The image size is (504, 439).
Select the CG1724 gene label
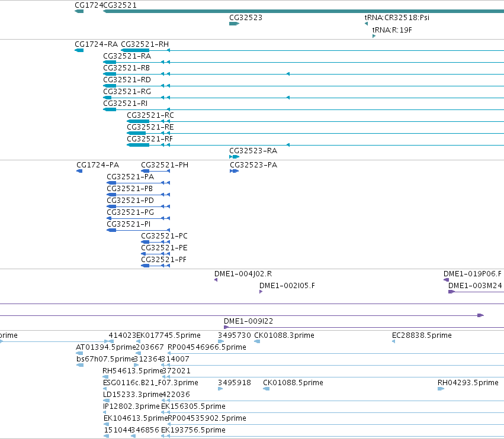pyautogui.click(x=89, y=5)
